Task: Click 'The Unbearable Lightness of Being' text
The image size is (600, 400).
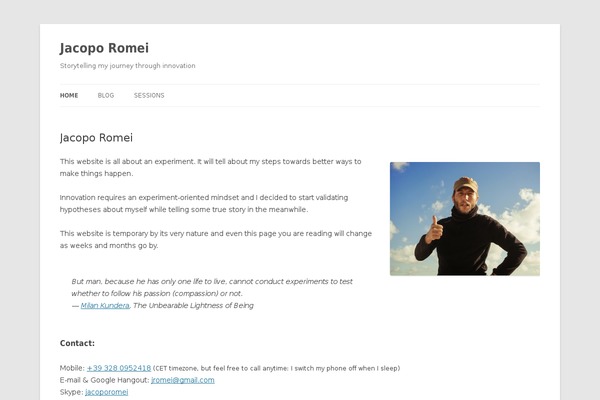Action: (x=193, y=305)
